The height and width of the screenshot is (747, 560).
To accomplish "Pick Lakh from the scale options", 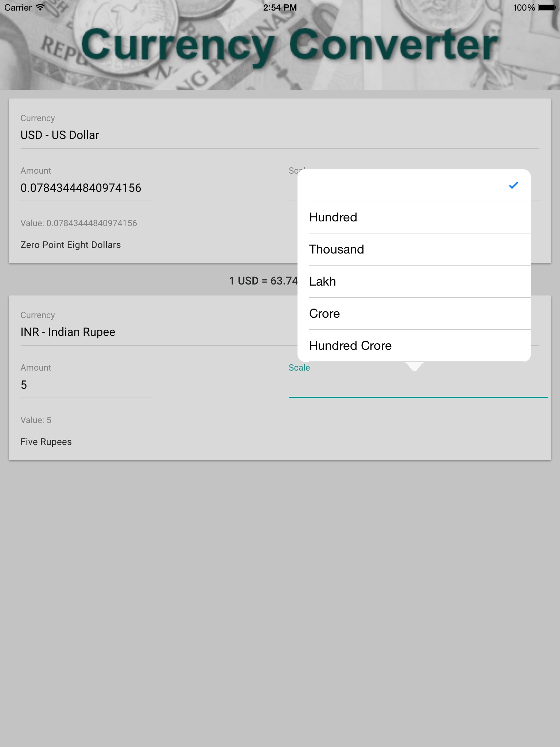I will pyautogui.click(x=414, y=282).
